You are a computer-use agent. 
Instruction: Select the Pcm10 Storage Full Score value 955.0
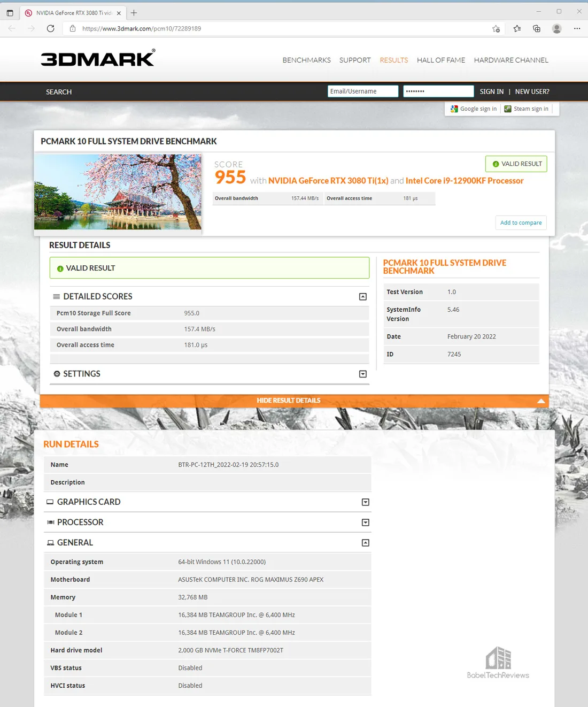coord(192,313)
